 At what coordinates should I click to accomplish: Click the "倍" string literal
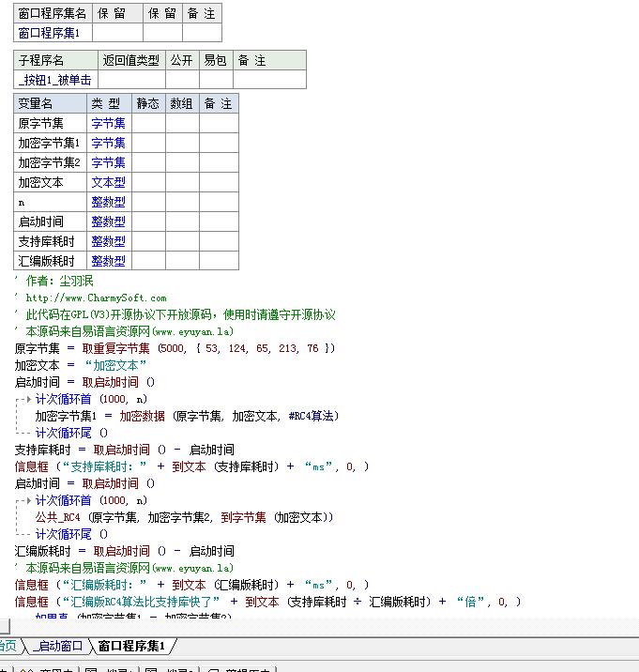pos(471,602)
